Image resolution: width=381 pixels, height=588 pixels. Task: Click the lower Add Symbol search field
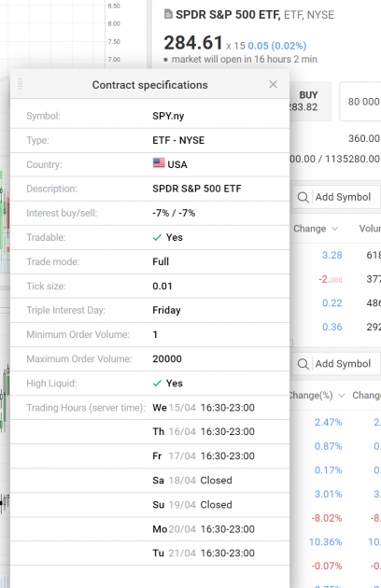pyautogui.click(x=337, y=364)
